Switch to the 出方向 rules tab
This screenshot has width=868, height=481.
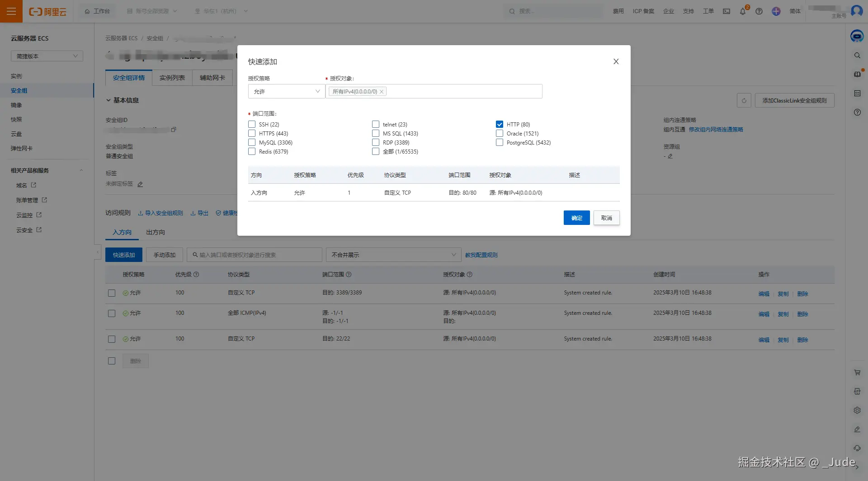(x=156, y=232)
